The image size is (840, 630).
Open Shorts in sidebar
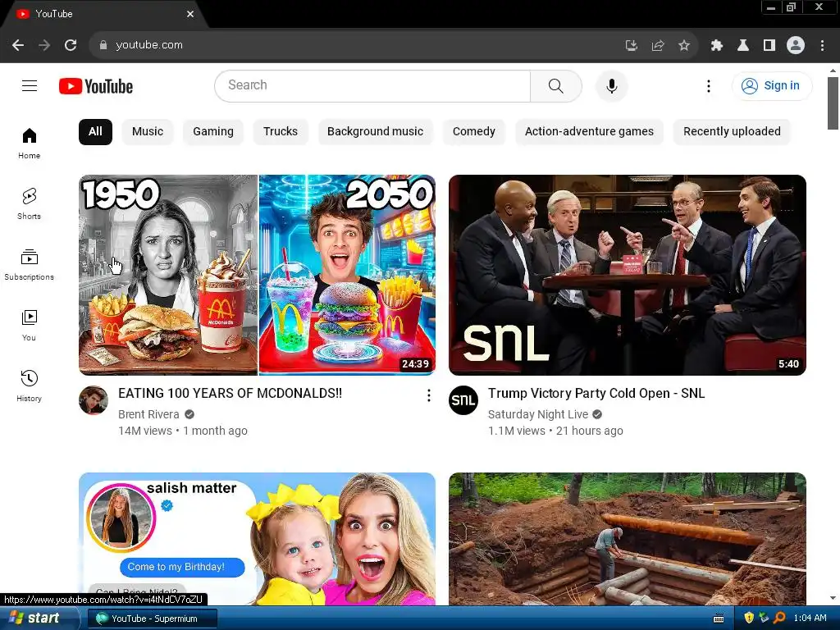click(x=30, y=204)
